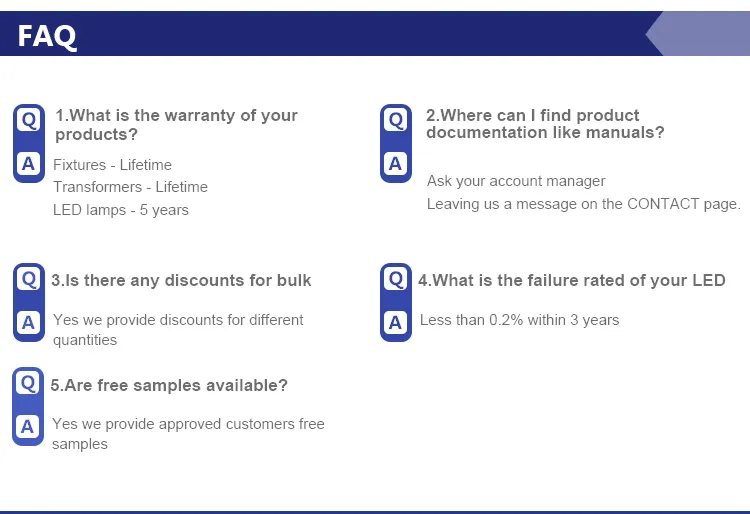
Task: Select the bulk discounts question text
Action: 181,281
